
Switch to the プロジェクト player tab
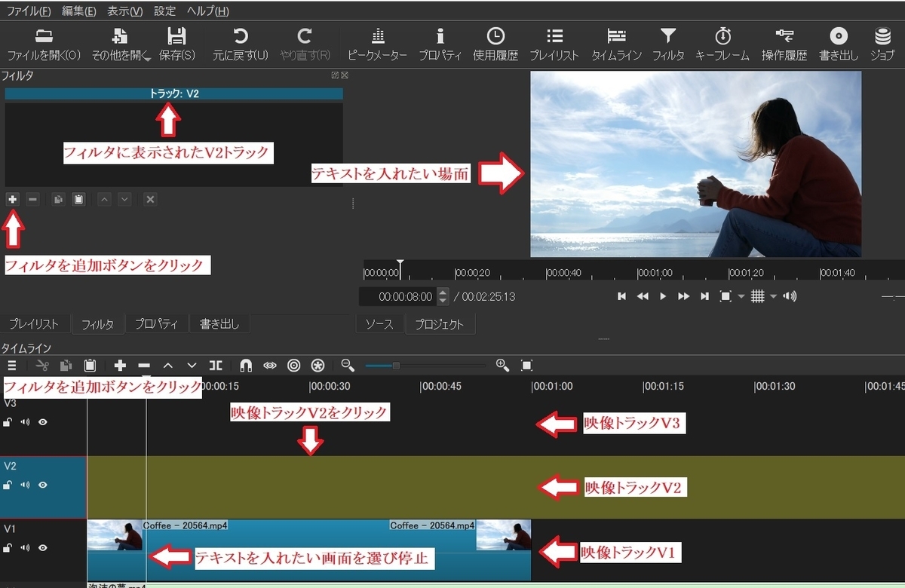click(x=440, y=324)
